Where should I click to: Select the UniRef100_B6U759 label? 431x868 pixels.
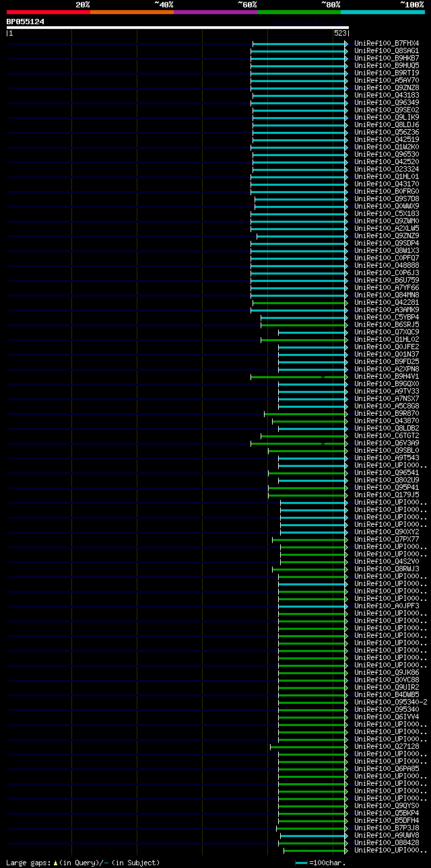tap(387, 280)
